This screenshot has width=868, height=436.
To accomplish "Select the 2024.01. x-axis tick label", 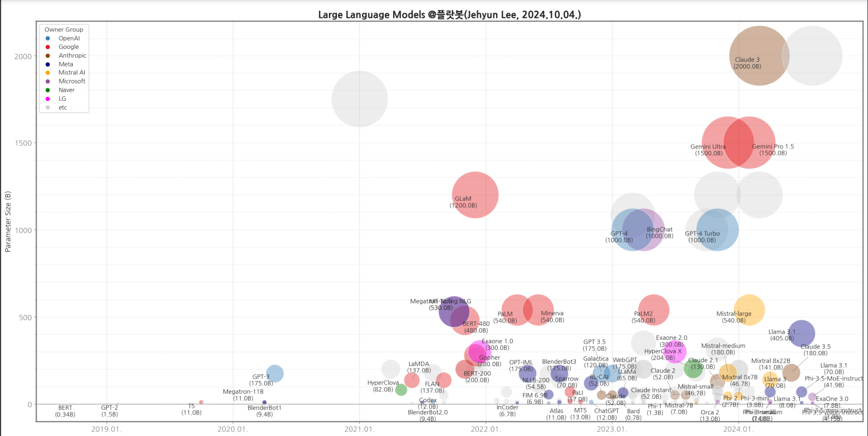I will 739,429.
